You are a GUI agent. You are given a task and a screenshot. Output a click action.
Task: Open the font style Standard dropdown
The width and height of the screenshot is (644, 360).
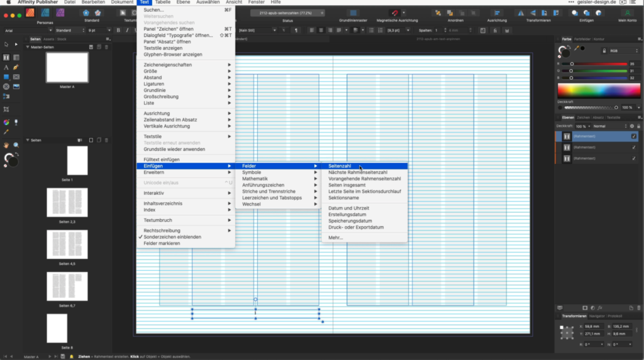tap(70, 30)
